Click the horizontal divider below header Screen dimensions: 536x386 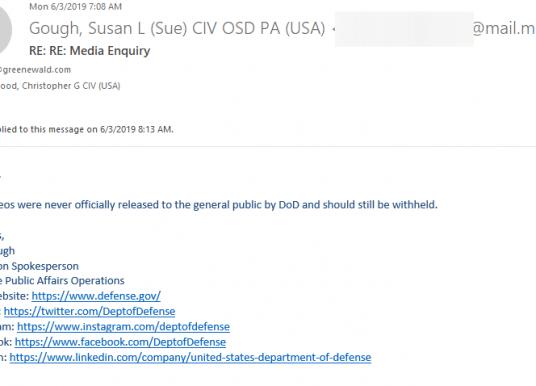[268, 146]
